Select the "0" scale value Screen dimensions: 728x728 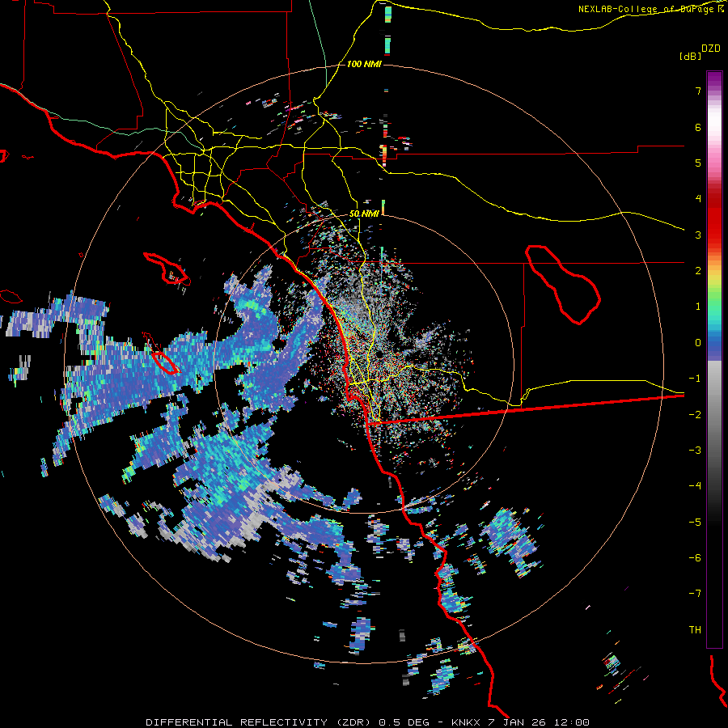[x=698, y=343]
